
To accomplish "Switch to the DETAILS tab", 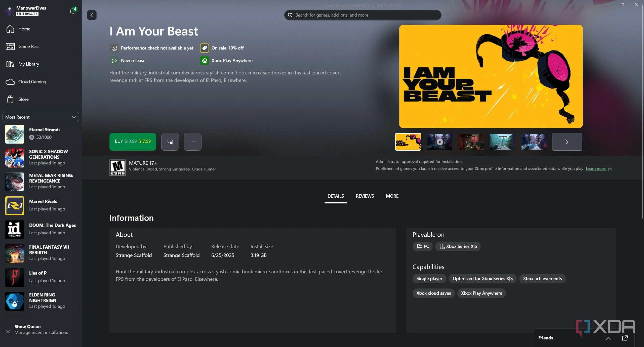I will tap(336, 196).
